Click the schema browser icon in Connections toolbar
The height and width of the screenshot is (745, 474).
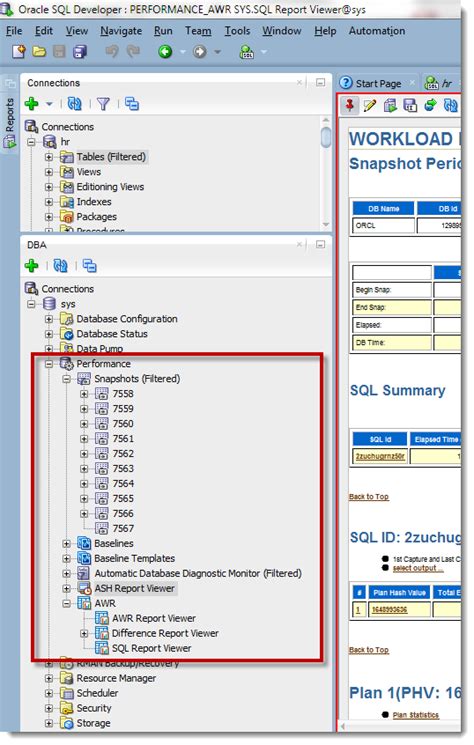point(132,104)
